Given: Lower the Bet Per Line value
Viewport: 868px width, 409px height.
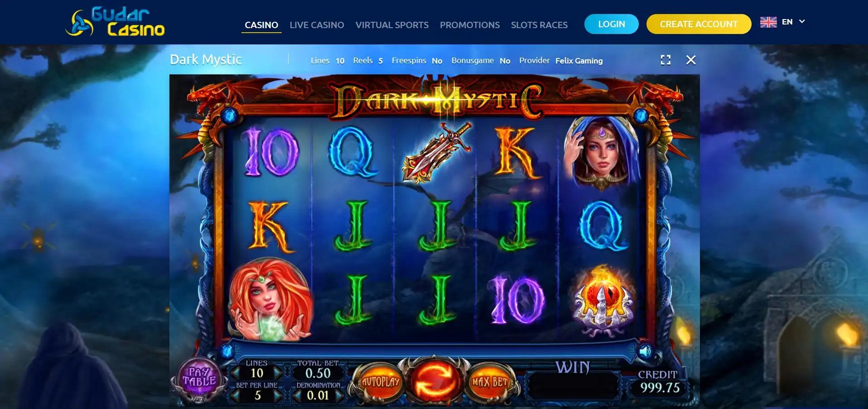Looking at the screenshot, I should (x=236, y=395).
